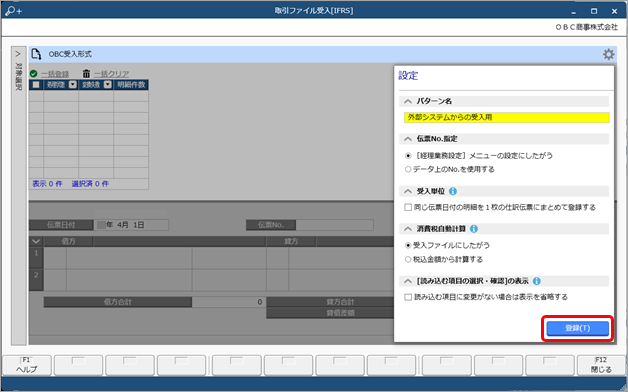Select 税込金額から計算する radio

[408, 259]
